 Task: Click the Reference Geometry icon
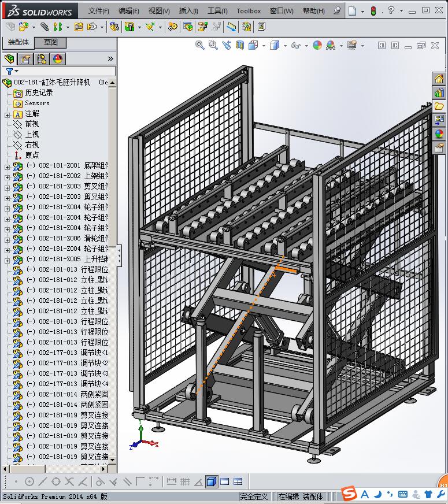click(x=150, y=27)
